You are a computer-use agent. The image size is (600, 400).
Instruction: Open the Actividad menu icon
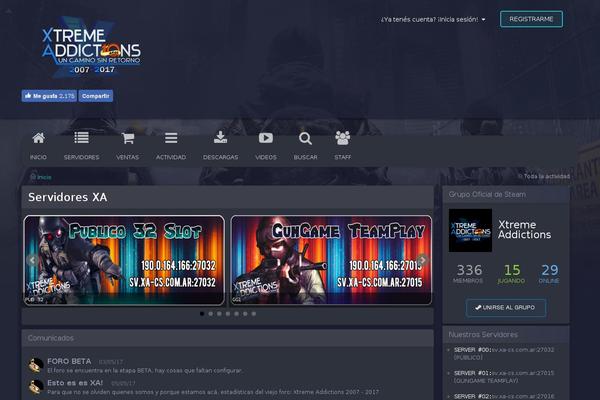171,138
